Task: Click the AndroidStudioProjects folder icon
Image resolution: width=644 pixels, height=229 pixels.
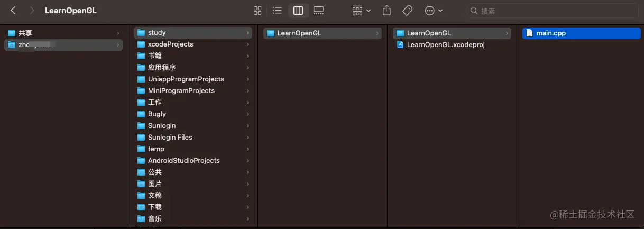Action: (141, 161)
